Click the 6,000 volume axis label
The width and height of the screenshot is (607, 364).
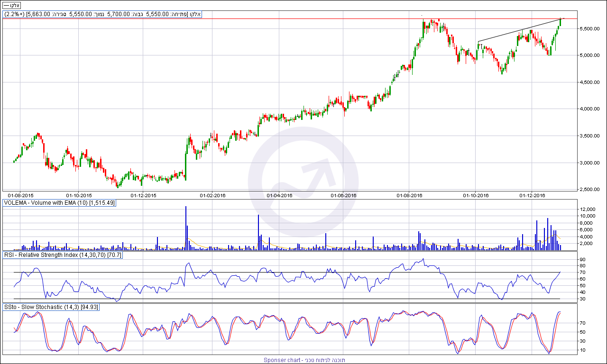[586, 230]
